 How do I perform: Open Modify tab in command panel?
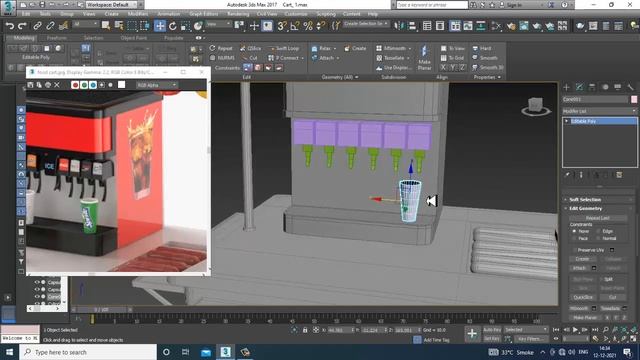tap(579, 87)
